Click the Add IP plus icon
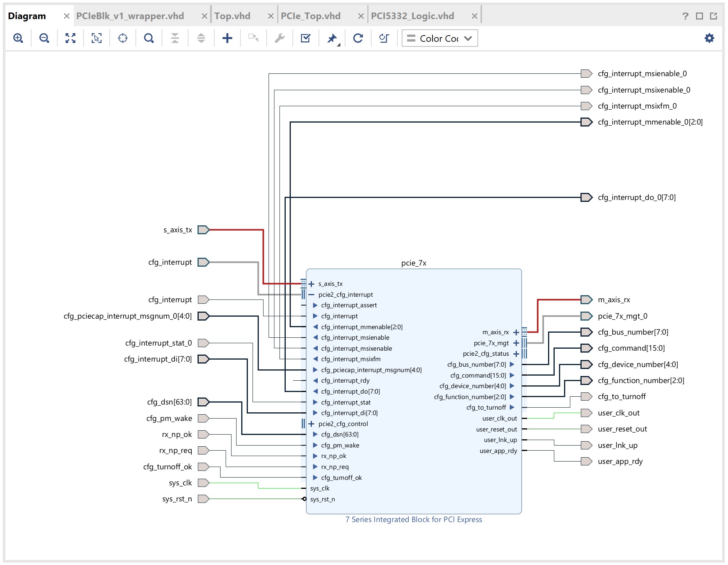Screen dimensions: 728x565 coord(227,38)
